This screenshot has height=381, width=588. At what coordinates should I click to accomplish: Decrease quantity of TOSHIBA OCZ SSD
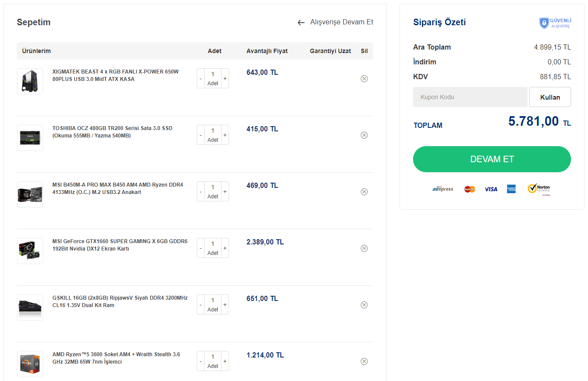(x=201, y=135)
